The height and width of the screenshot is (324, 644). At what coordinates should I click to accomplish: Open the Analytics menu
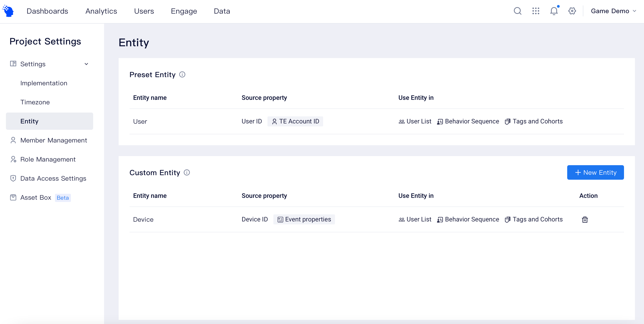[101, 11]
